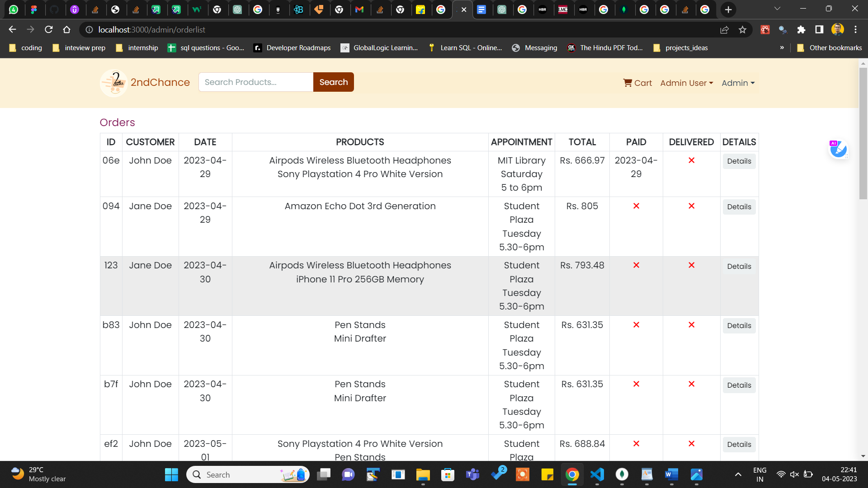
Task: Open the Chrome extensions puzzle icon
Action: [801, 30]
